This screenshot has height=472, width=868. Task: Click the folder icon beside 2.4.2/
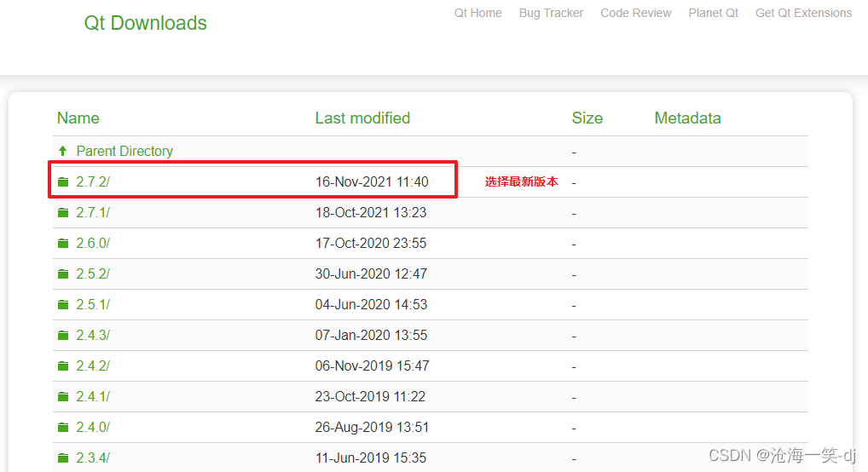point(63,366)
